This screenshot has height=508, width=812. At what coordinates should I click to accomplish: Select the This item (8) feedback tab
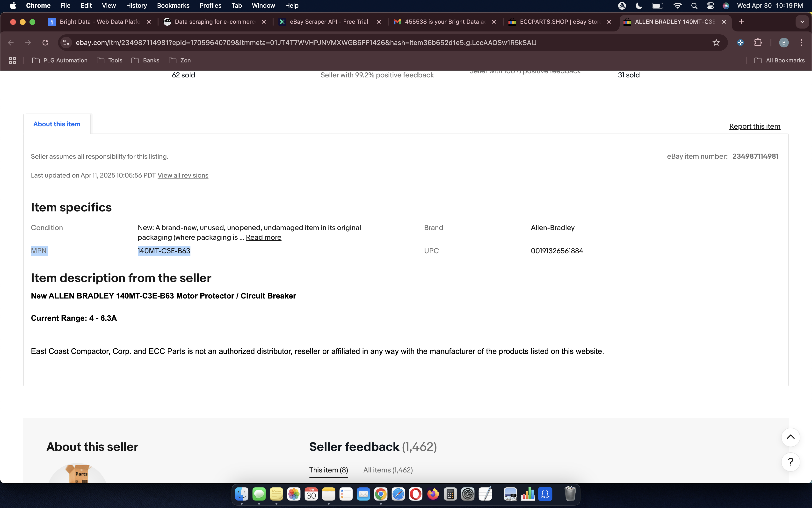[328, 470]
